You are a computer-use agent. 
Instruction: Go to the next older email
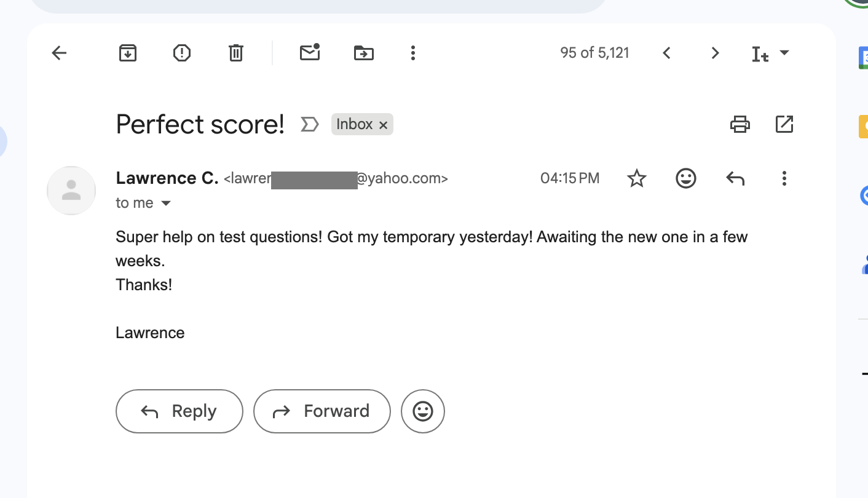[715, 53]
